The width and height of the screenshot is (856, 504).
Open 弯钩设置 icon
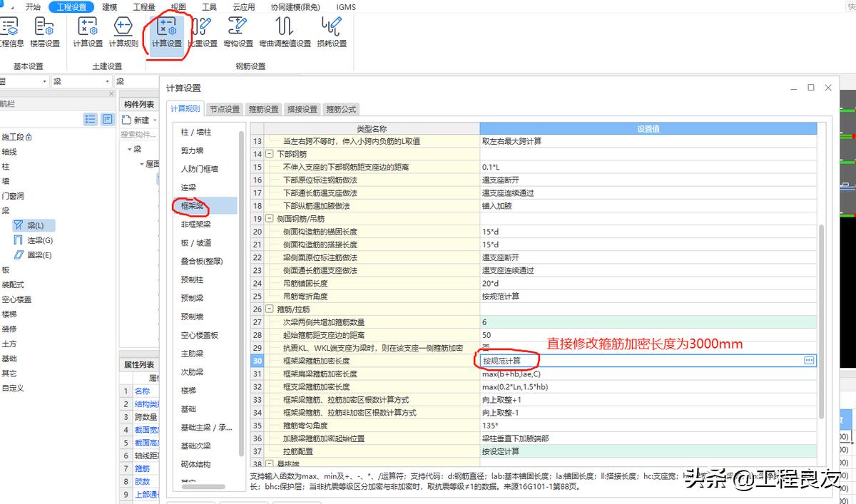[236, 34]
